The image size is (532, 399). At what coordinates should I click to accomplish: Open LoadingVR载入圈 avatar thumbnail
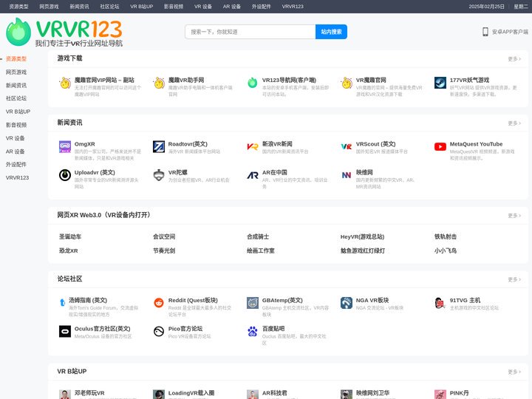point(159,395)
